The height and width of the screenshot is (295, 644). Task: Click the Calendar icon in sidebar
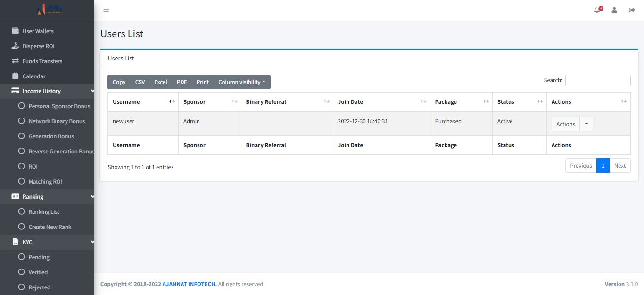[x=16, y=76]
